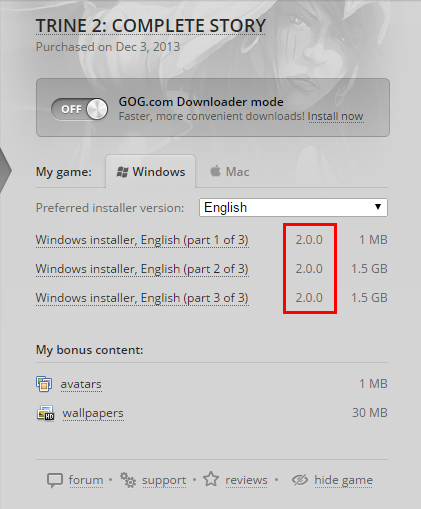Switch to the Mac tab

pos(230,172)
